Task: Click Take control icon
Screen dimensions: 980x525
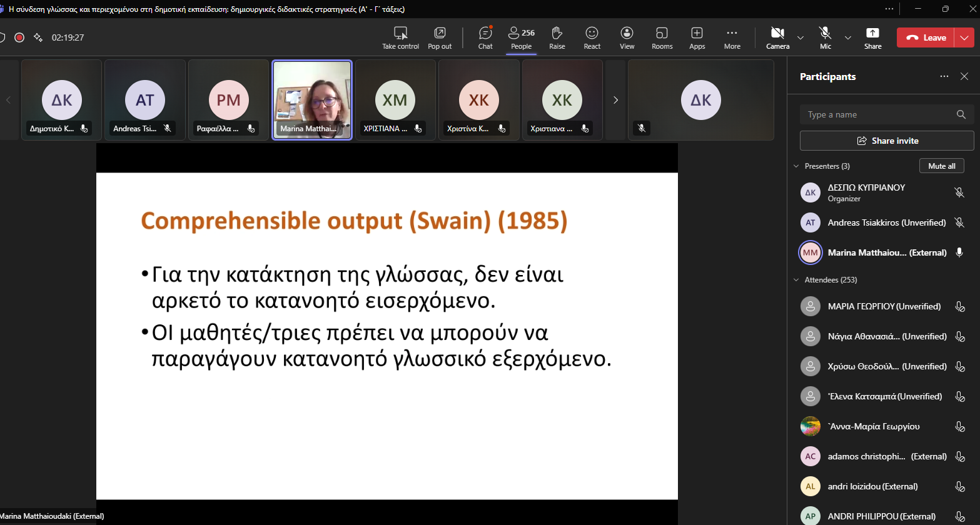Action: [401, 37]
